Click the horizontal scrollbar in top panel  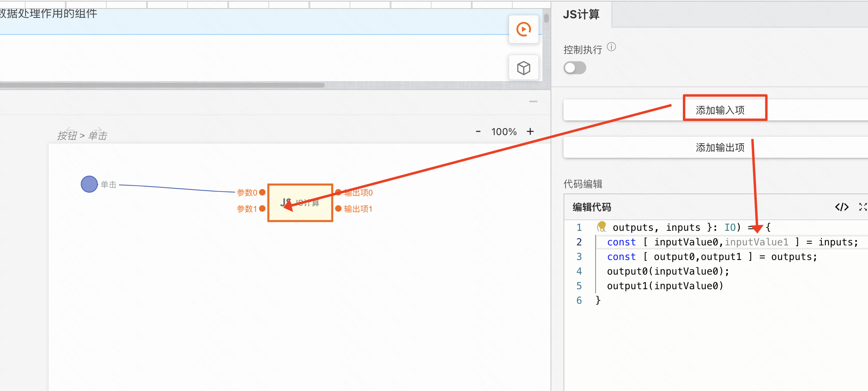pos(162,85)
